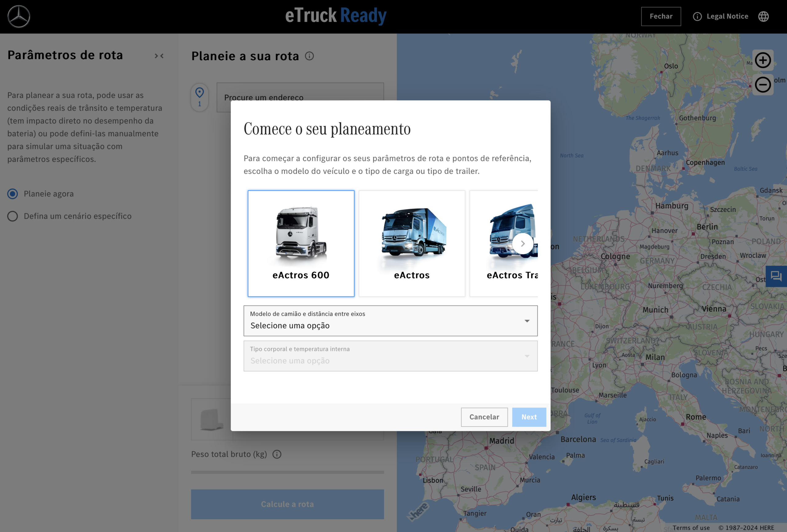
Task: Click the Madrid label on the map
Action: click(x=501, y=441)
